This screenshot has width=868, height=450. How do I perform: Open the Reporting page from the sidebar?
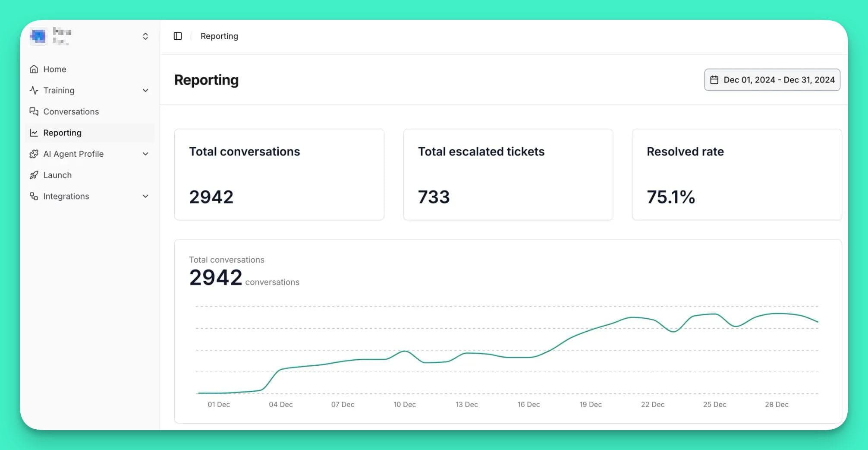pos(62,133)
